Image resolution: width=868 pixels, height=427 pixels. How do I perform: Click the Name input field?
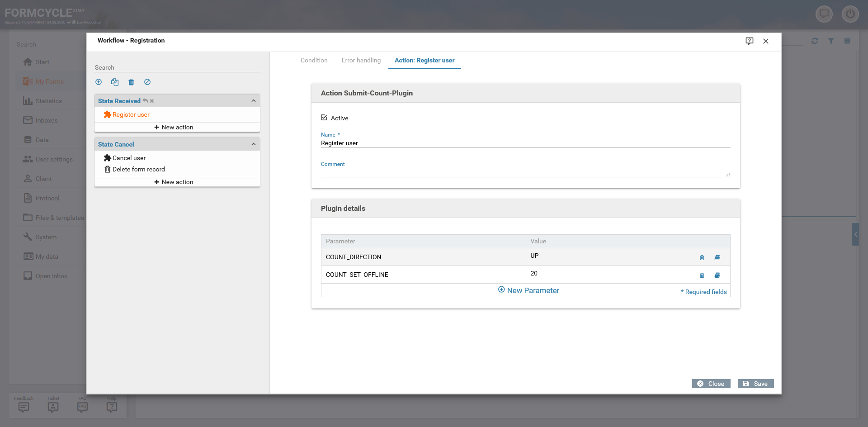coord(525,143)
